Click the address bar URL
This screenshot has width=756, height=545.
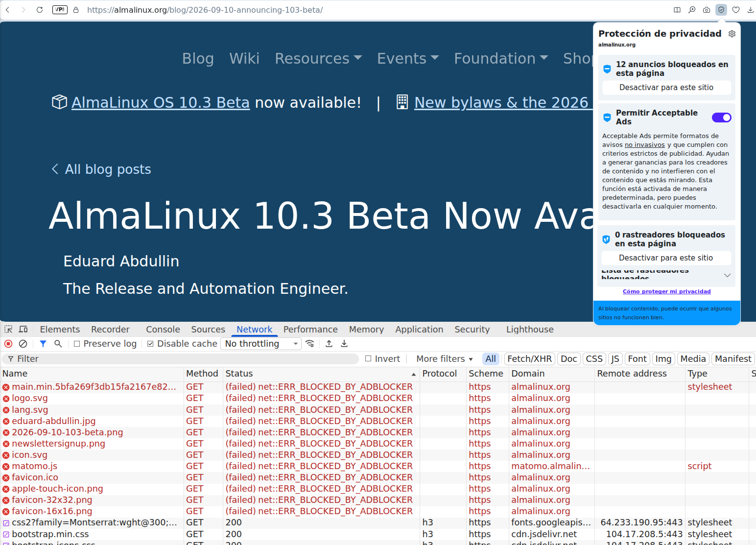[205, 10]
